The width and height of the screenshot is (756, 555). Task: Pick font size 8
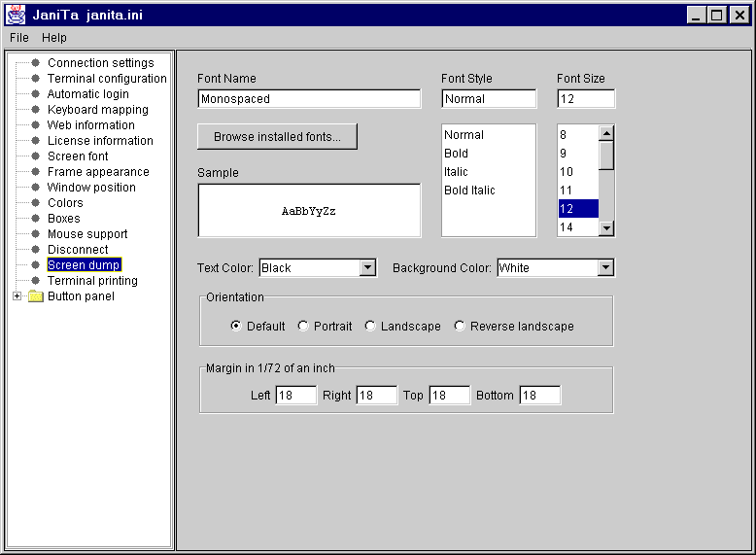pos(578,134)
